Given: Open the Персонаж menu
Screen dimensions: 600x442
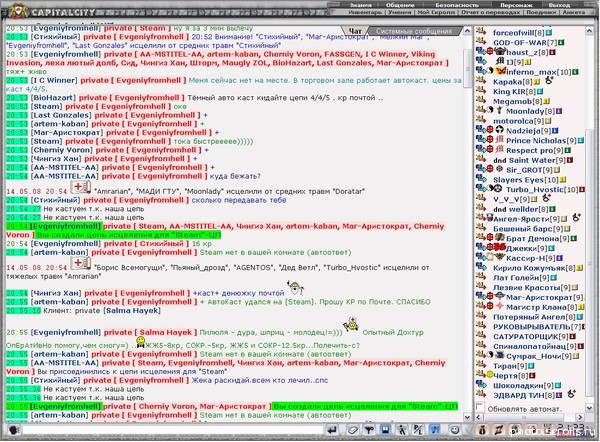Looking at the screenshot, I should point(516,5).
